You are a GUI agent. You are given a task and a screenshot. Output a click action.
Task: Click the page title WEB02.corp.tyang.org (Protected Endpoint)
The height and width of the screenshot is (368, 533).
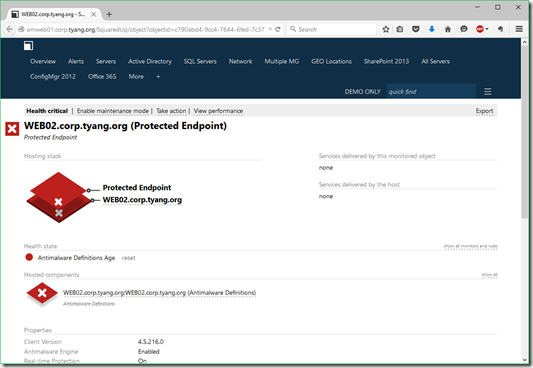click(x=125, y=126)
